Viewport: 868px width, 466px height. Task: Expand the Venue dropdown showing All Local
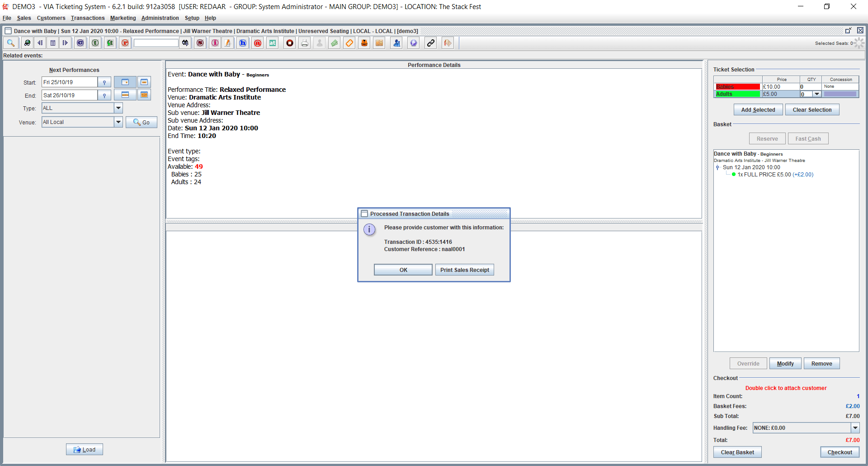tap(118, 122)
